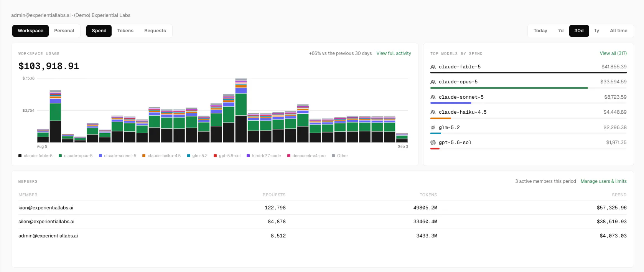Click the claude-haiku-4.5 orange spend bar
This screenshot has width=644, height=272.
(x=441, y=118)
